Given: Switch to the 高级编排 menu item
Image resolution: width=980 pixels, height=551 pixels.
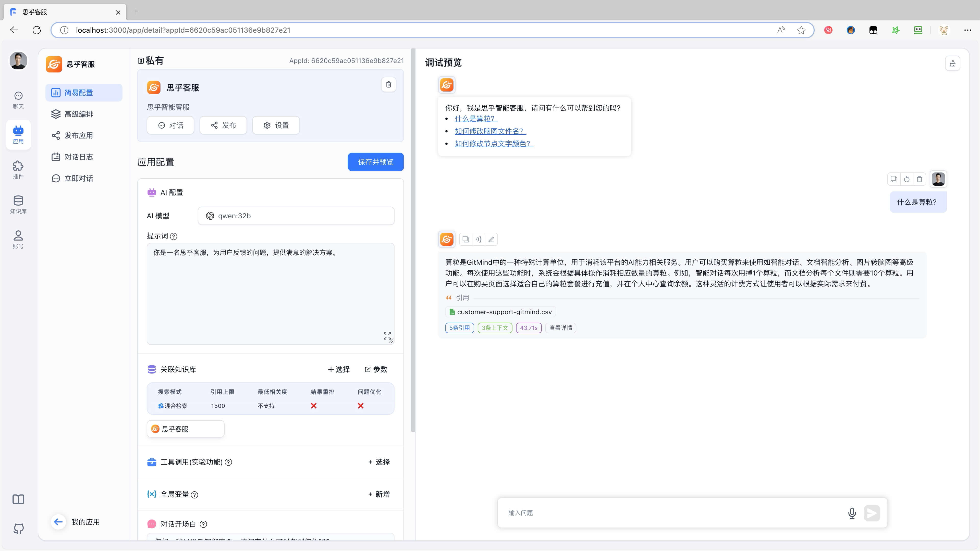Looking at the screenshot, I should [x=78, y=114].
